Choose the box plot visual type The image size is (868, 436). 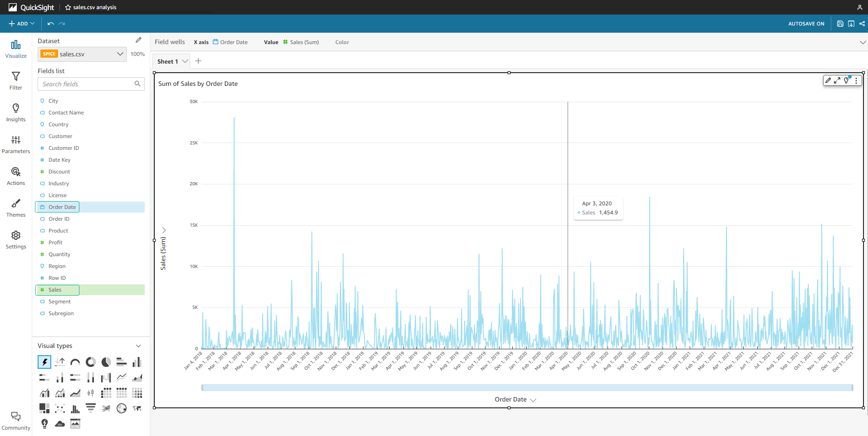point(91,393)
